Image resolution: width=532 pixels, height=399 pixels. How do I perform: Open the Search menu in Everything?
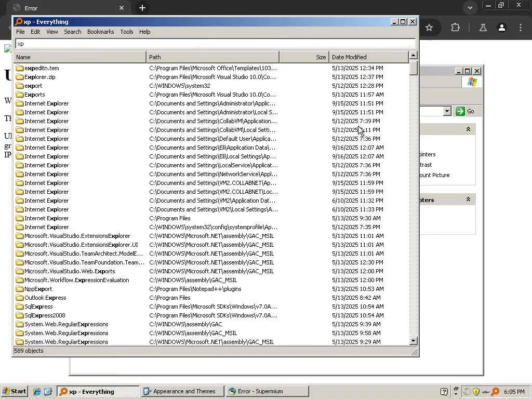[x=73, y=32]
